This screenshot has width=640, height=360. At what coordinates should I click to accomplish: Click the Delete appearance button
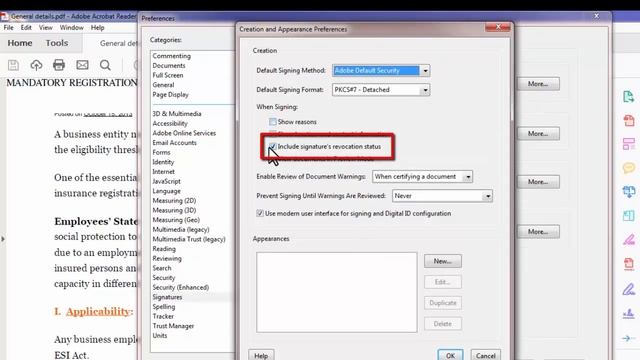443,324
